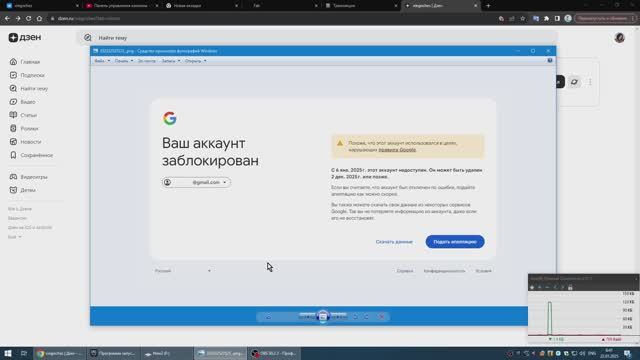The height and width of the screenshot is (360, 640).
Task: Open the Печать menu in Photo Viewer
Action: [124, 61]
